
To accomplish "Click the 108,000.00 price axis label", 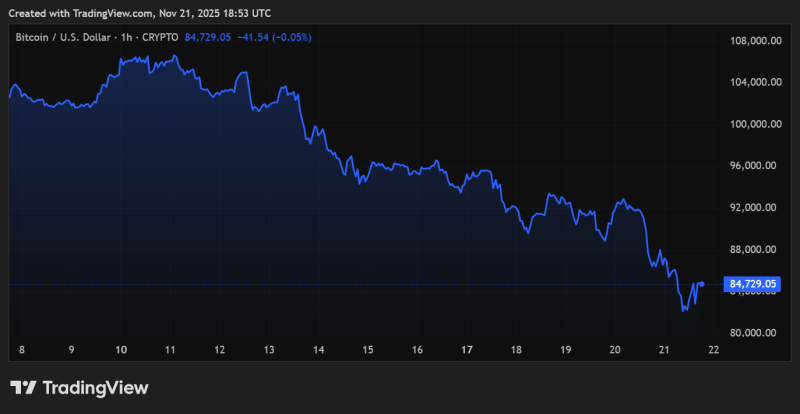I will 755,41.
